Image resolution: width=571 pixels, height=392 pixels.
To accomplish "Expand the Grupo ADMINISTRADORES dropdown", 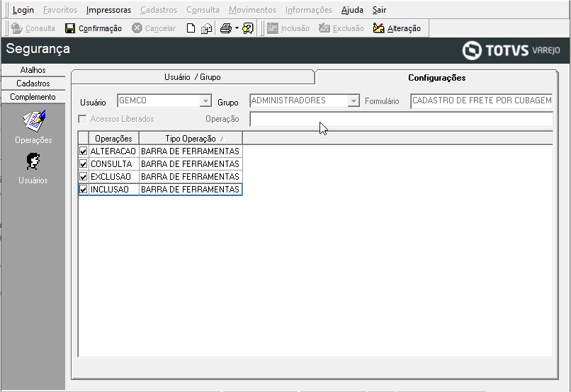I will pyautogui.click(x=354, y=100).
